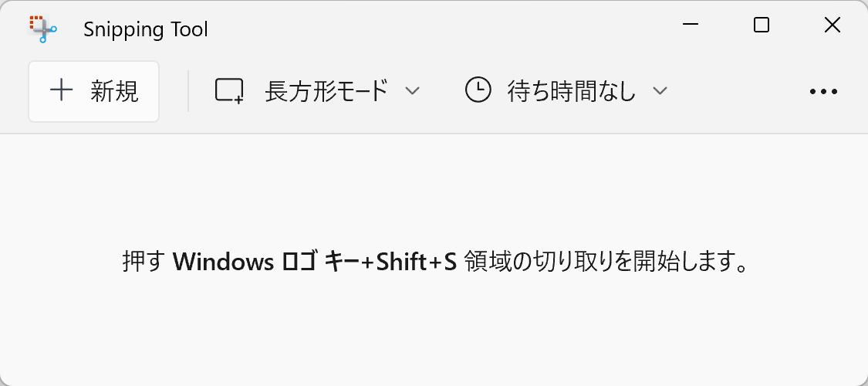The width and height of the screenshot is (868, 386).
Task: Click the plus icon on 新規 button
Action: click(x=62, y=90)
